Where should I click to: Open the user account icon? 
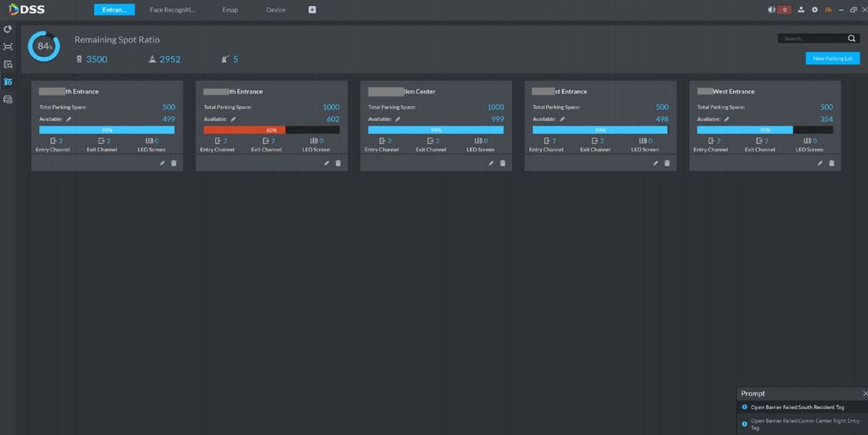coord(801,10)
